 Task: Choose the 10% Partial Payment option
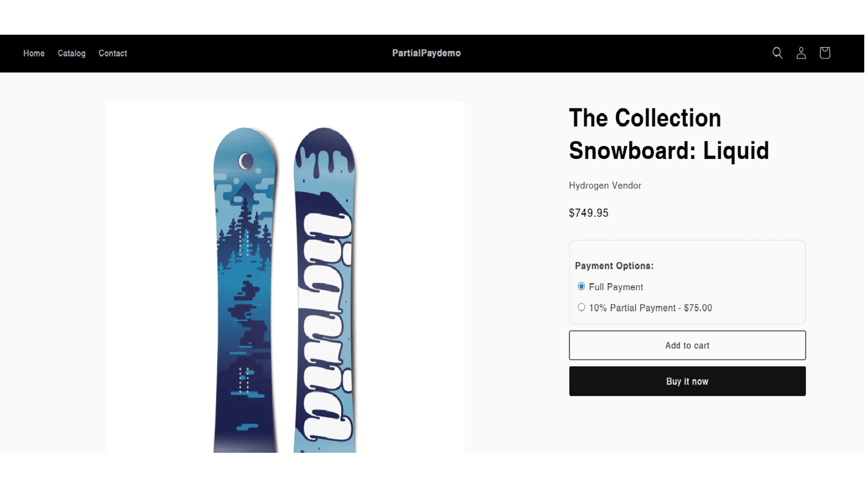581,307
